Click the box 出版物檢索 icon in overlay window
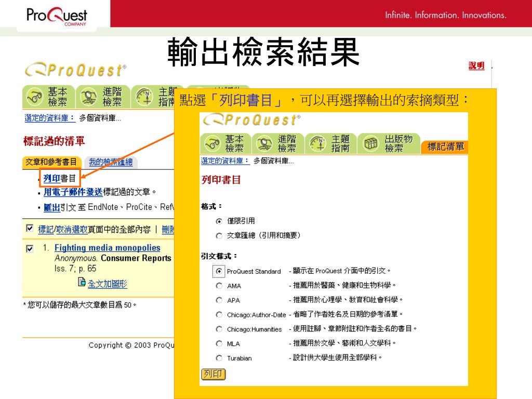 tap(371, 144)
